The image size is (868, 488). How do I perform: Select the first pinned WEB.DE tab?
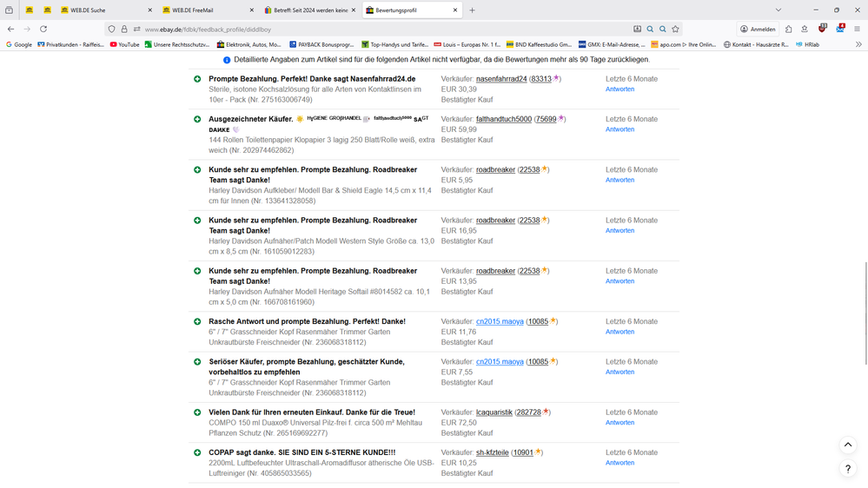(30, 10)
